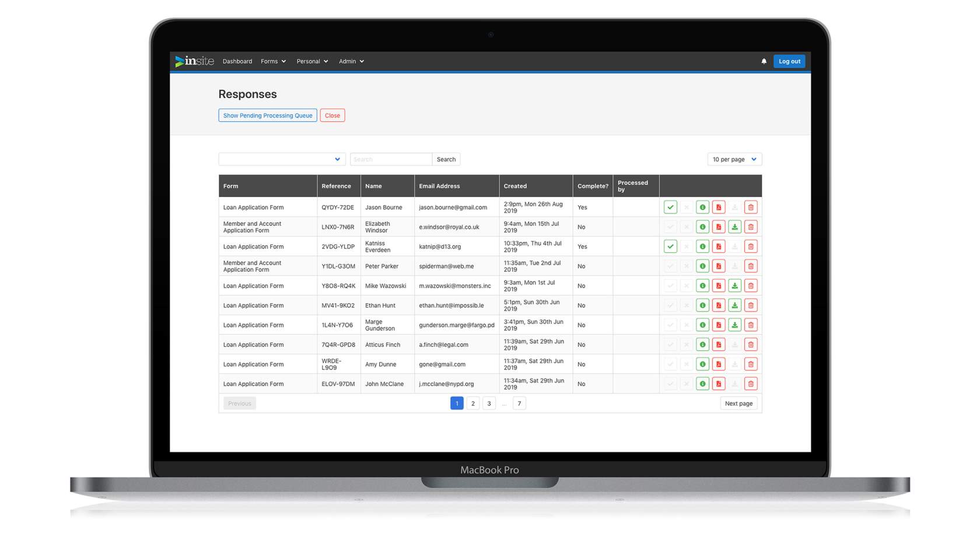Approve Katniss Everdeen's response with the green checkmark
Screen dimensions: 980x537
[670, 246]
